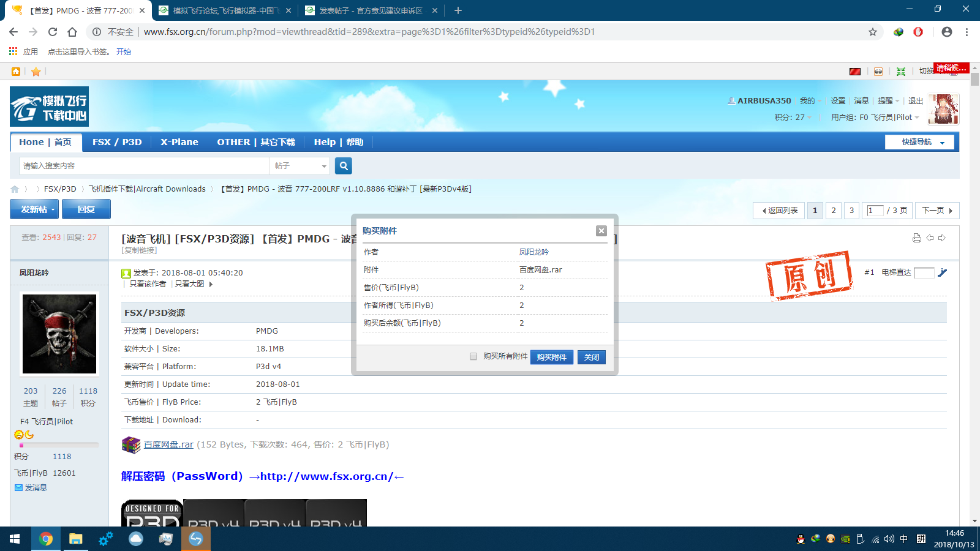Click the 回复 reply button
Viewport: 980px width, 551px height.
86,209
